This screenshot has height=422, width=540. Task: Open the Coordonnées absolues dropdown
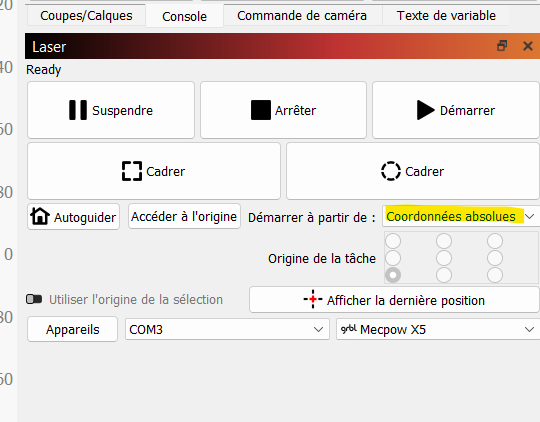[461, 216]
